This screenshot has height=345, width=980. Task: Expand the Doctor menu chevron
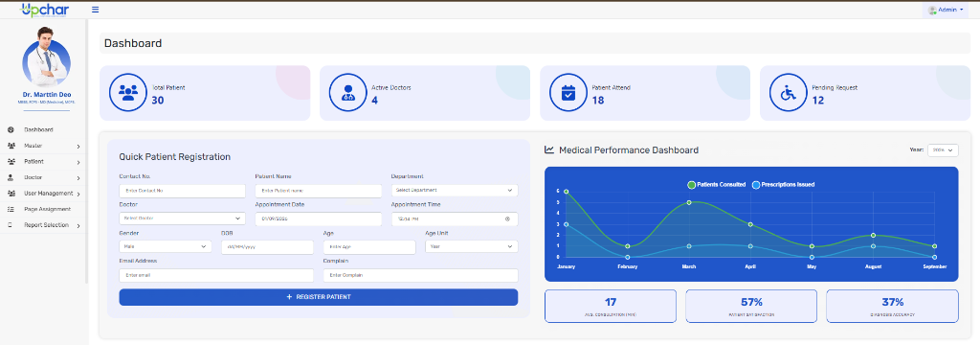[x=78, y=178]
